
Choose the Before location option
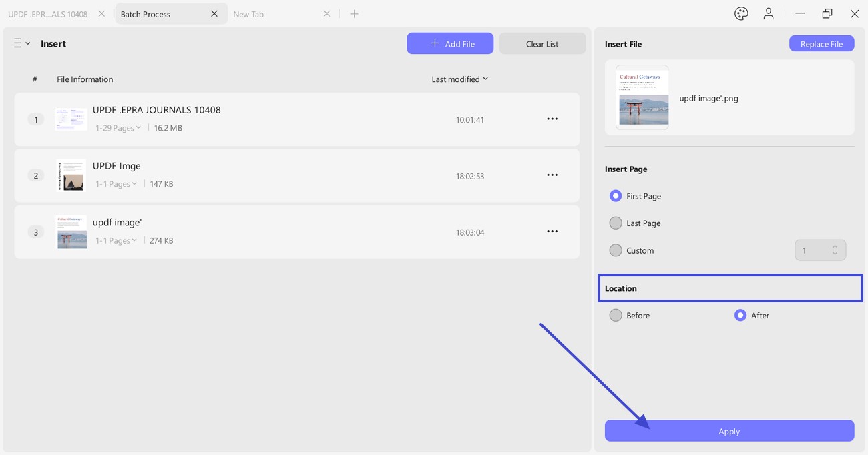(x=616, y=315)
